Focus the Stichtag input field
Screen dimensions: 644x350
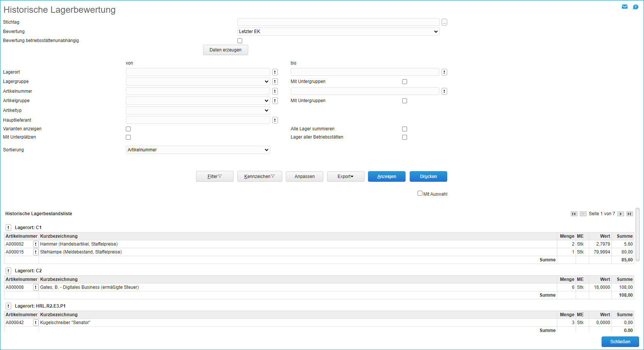(x=338, y=22)
